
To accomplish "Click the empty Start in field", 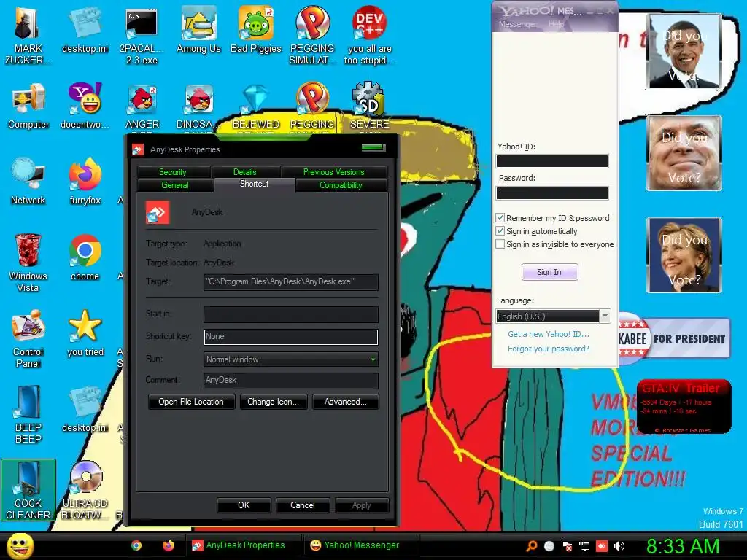I will tap(290, 314).
